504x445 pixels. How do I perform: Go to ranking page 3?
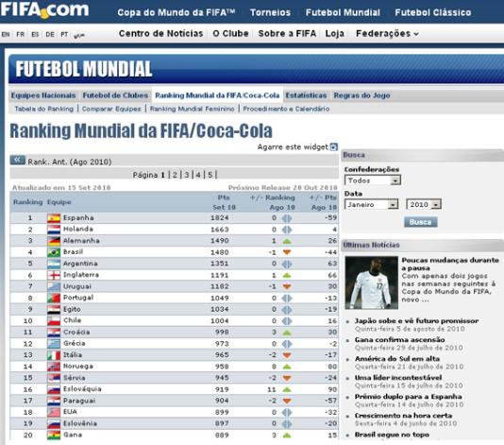(x=187, y=175)
